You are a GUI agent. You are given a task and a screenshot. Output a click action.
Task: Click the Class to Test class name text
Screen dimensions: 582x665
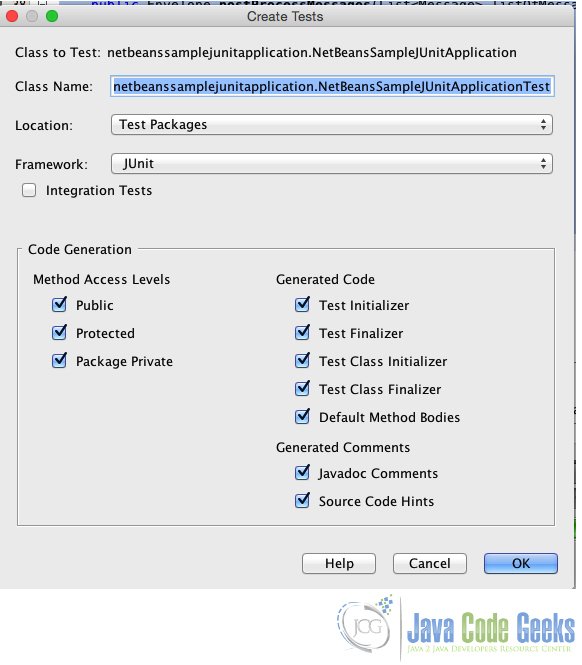[312, 53]
